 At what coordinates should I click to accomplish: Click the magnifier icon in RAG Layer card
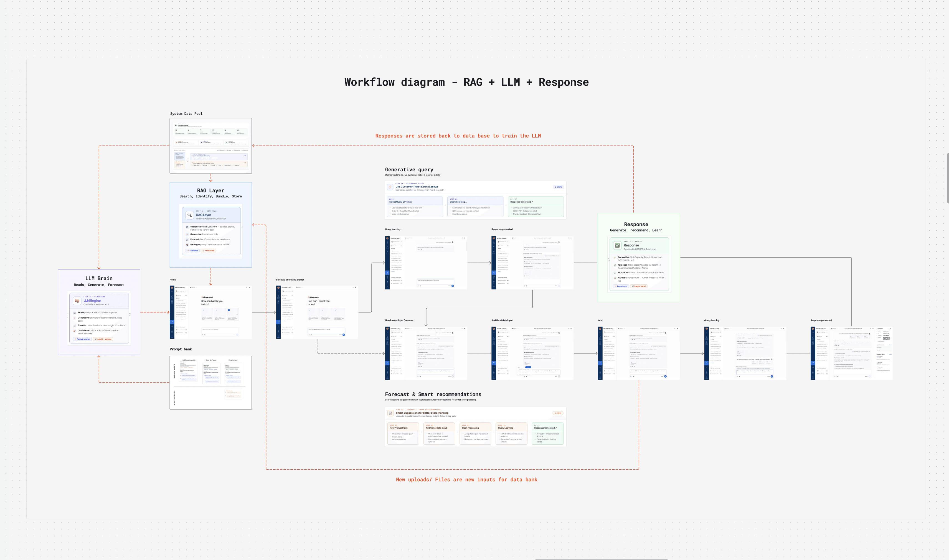189,215
